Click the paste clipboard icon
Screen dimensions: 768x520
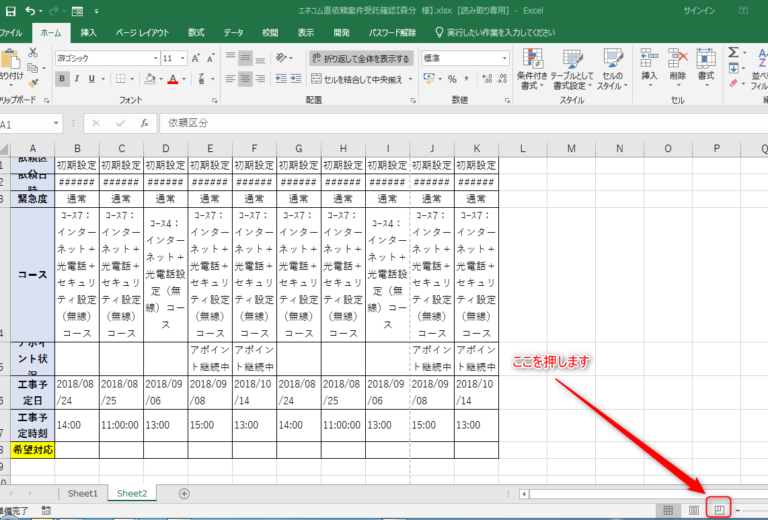[10, 59]
